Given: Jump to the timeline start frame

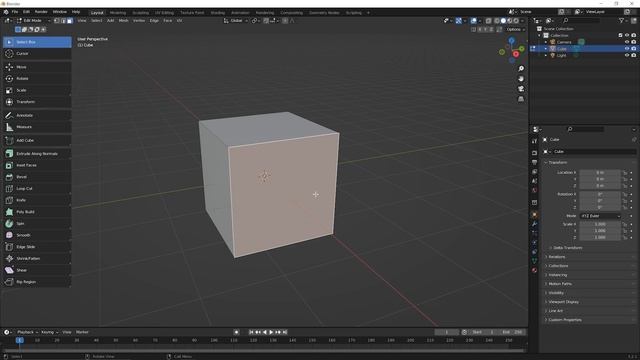Looking at the screenshot, I should point(251,332).
